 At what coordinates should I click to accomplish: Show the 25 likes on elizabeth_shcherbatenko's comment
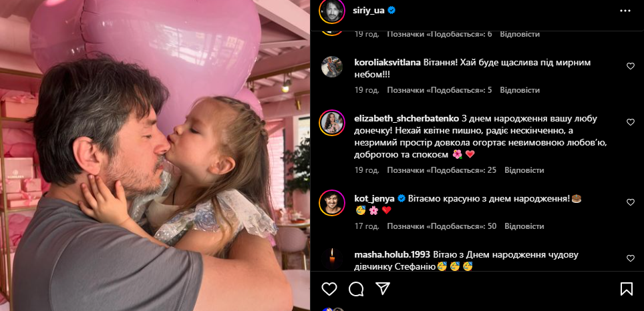click(x=442, y=170)
